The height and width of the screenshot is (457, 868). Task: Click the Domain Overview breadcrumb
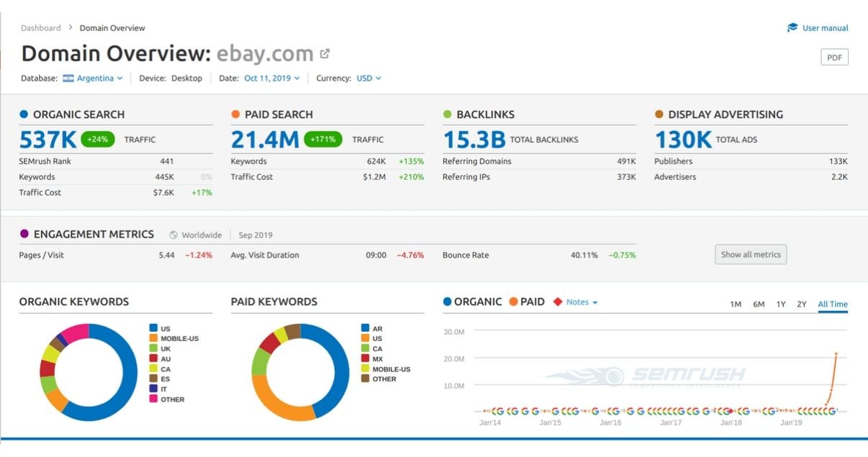point(112,28)
